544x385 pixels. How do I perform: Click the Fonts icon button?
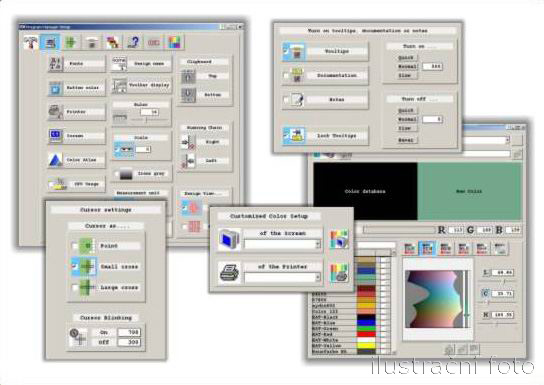coord(56,64)
